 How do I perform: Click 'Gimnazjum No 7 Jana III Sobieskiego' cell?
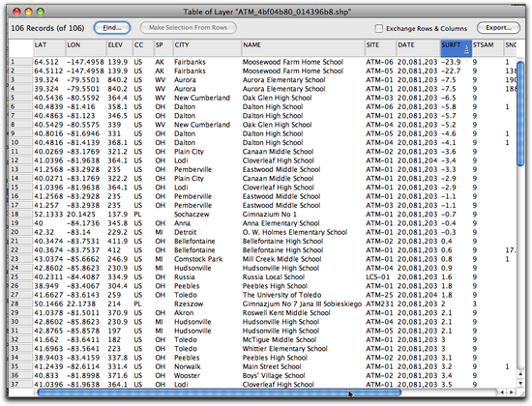302,304
